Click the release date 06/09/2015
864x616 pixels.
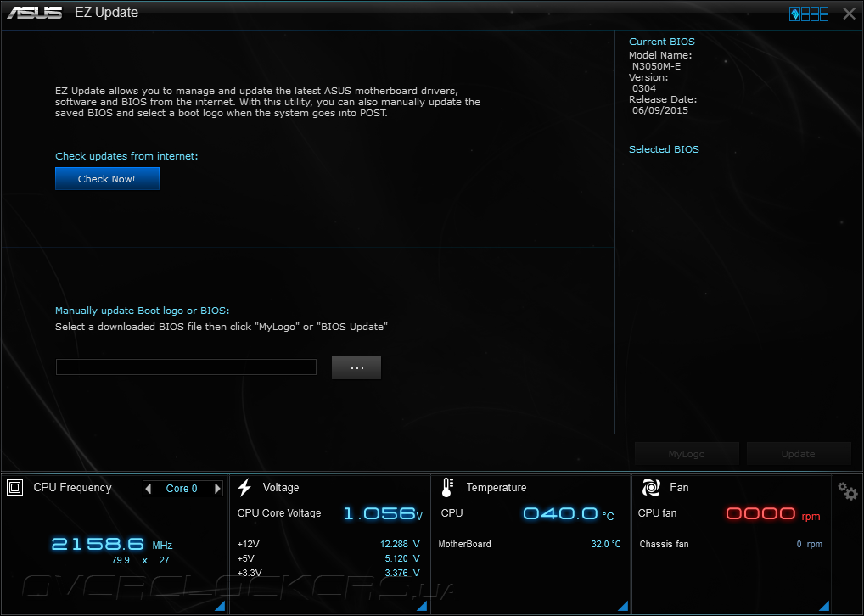tap(660, 110)
